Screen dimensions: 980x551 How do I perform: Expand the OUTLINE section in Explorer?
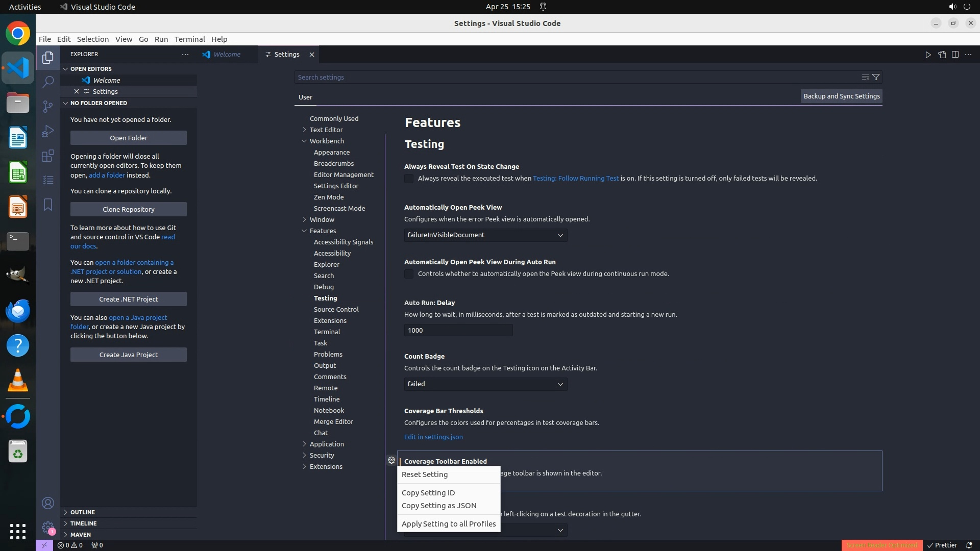tap(83, 512)
